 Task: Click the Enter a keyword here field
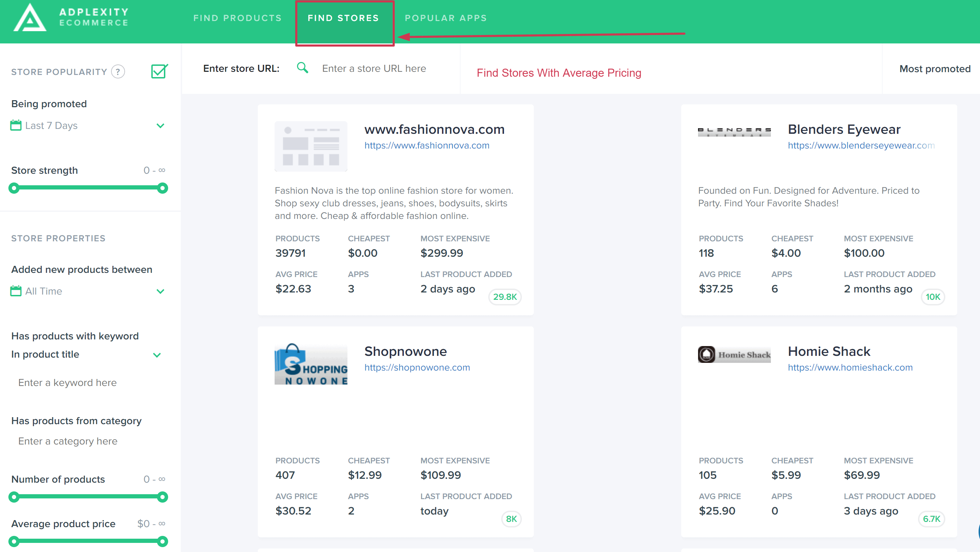click(x=67, y=383)
